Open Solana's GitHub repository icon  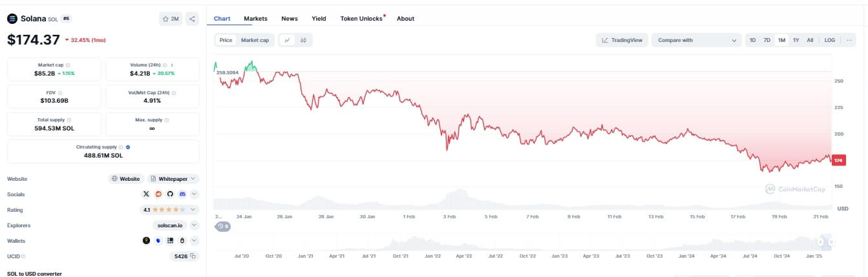coord(171,194)
